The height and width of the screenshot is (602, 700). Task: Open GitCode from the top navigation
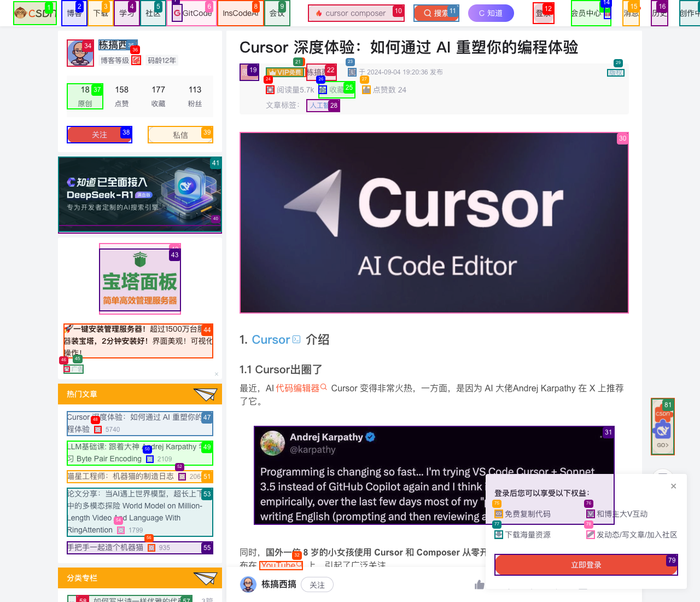pyautogui.click(x=192, y=13)
